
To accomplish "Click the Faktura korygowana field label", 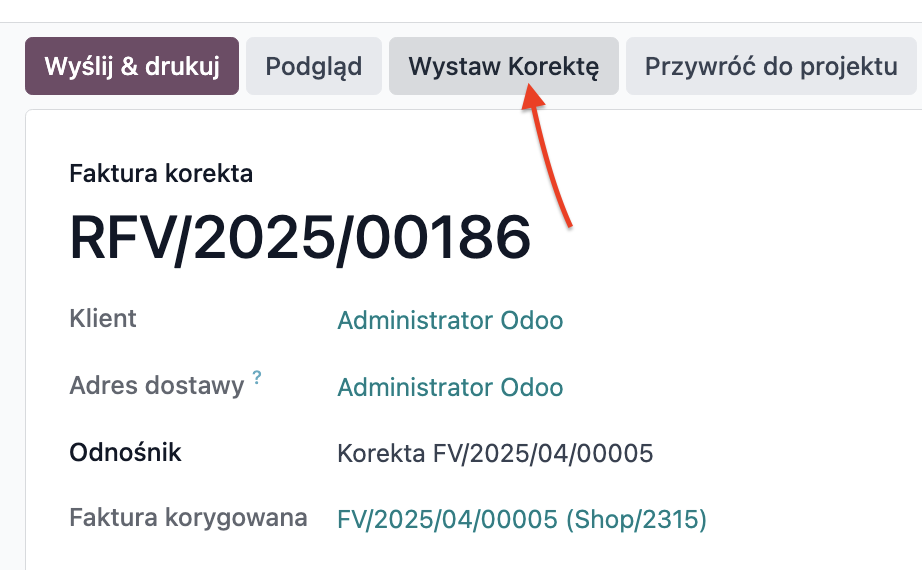I will [188, 518].
